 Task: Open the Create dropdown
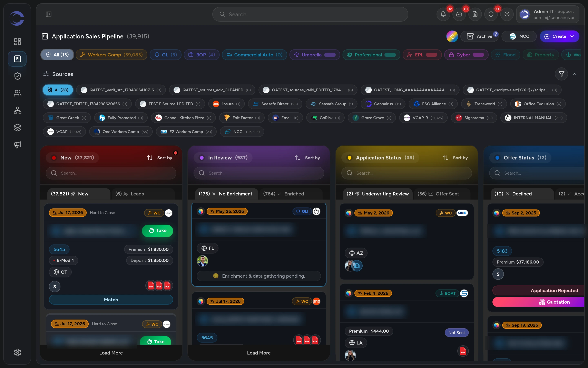point(559,36)
